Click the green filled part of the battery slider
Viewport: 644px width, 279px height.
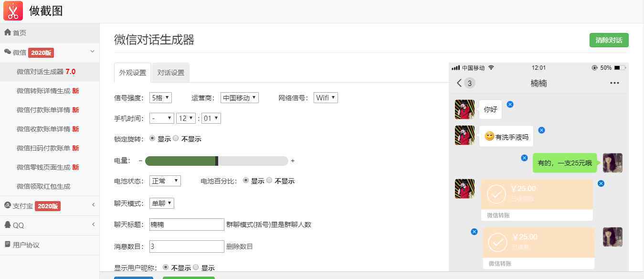180,161
